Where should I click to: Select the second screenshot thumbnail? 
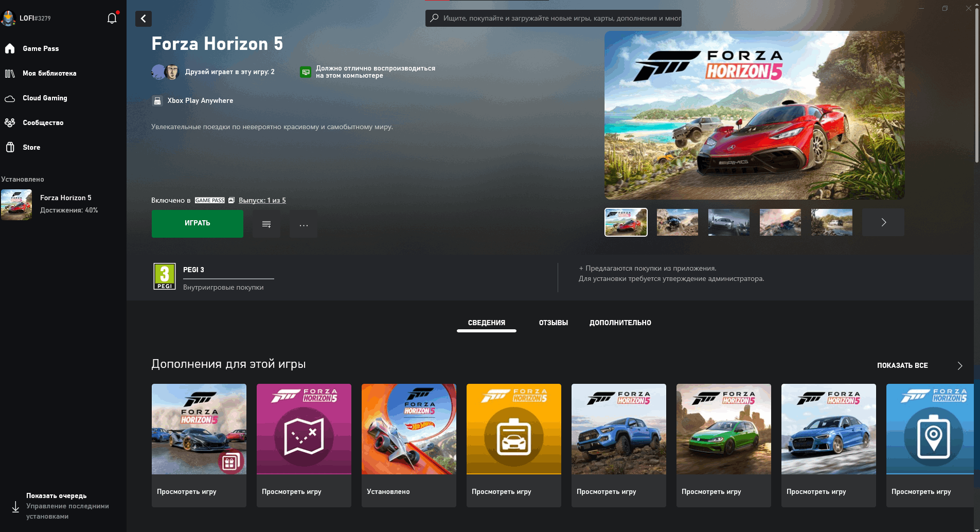[x=678, y=222]
